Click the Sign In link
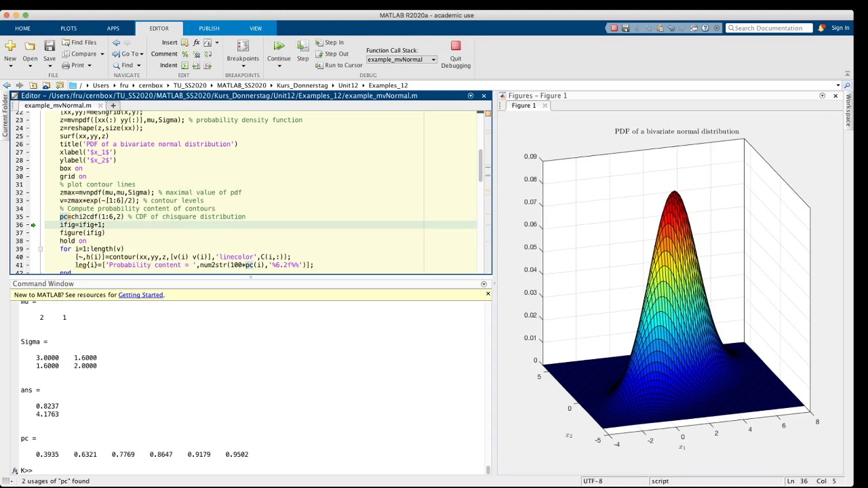868x488 pixels. pos(840,28)
